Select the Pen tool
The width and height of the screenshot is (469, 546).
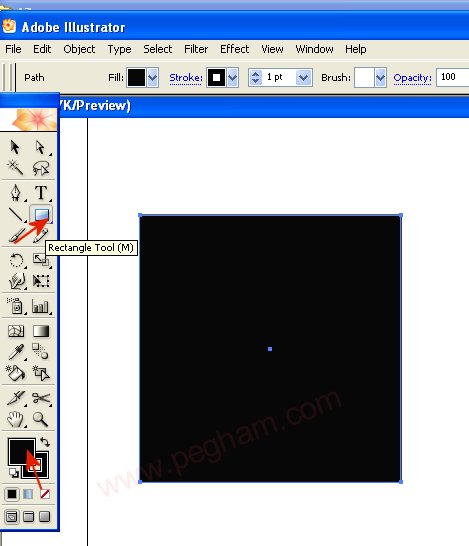16,193
